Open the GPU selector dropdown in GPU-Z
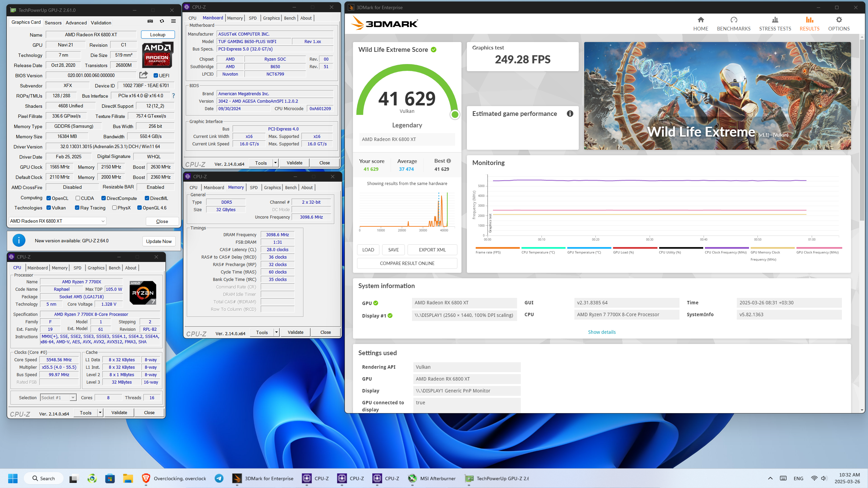Screen dimensions: 868x488 coord(57,221)
